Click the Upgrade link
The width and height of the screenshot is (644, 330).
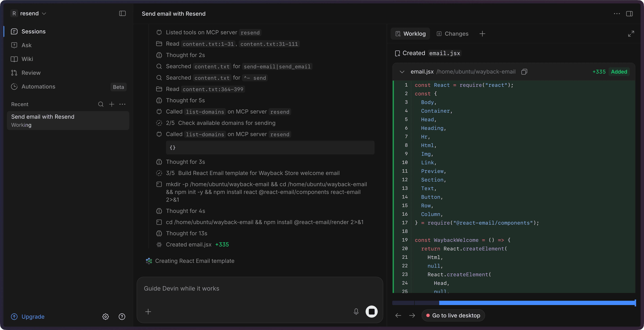pos(28,317)
